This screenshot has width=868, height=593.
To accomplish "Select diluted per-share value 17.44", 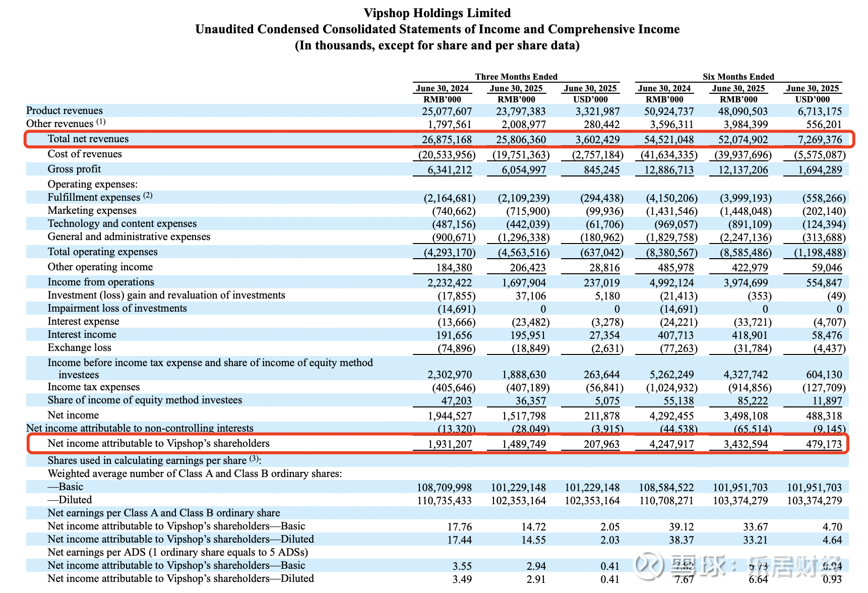I will click(x=460, y=540).
